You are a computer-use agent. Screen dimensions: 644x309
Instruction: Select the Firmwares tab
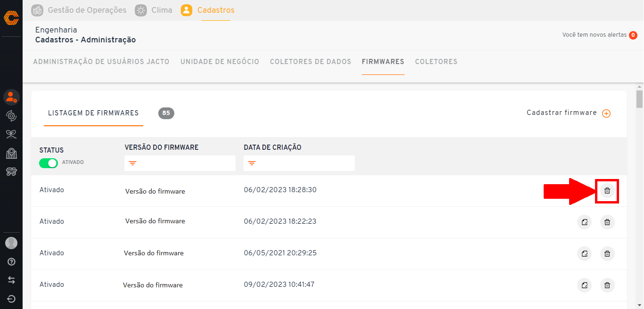coord(383,62)
